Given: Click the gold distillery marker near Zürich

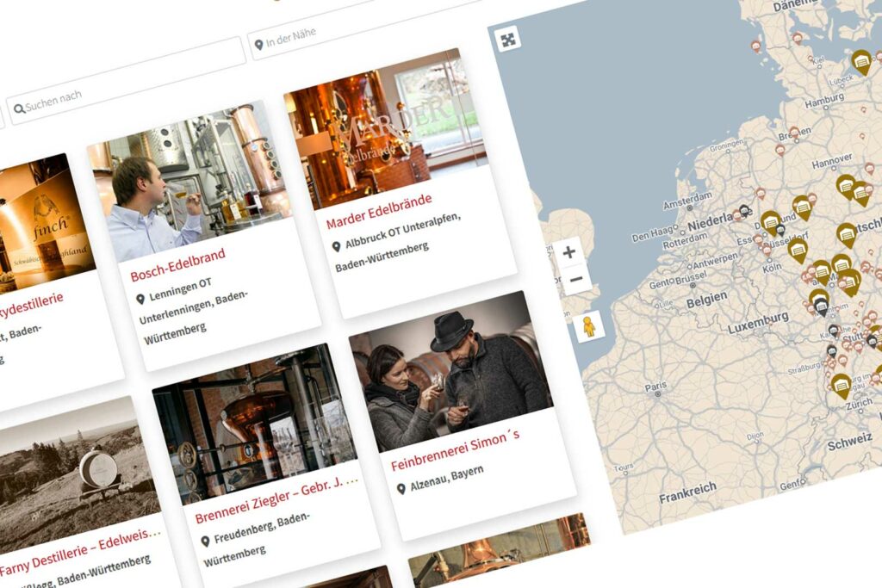Looking at the screenshot, I should point(841,386).
